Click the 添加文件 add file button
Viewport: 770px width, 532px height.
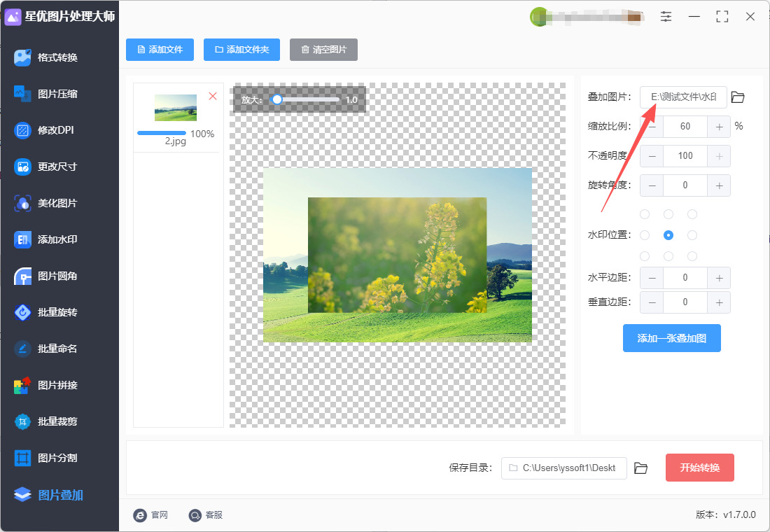tap(160, 50)
